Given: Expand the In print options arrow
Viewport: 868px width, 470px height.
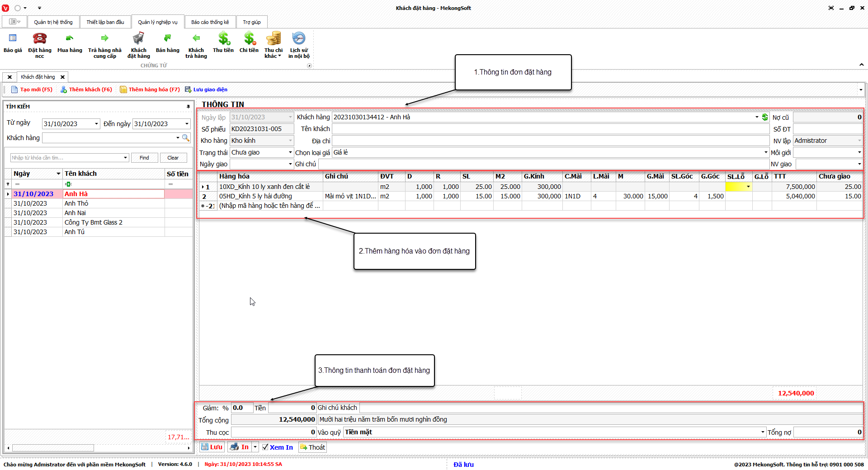Looking at the screenshot, I should (255, 447).
